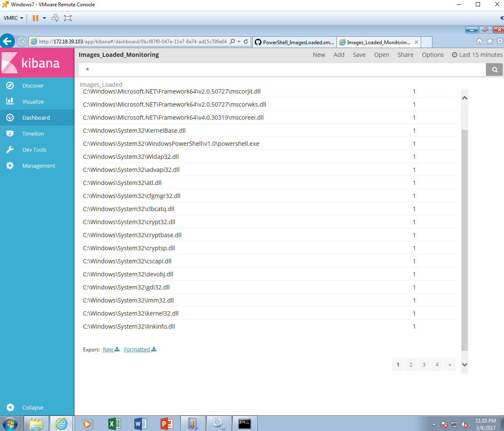Show hidden system tray icons
Screen dimensions: 504x431
click(x=434, y=425)
